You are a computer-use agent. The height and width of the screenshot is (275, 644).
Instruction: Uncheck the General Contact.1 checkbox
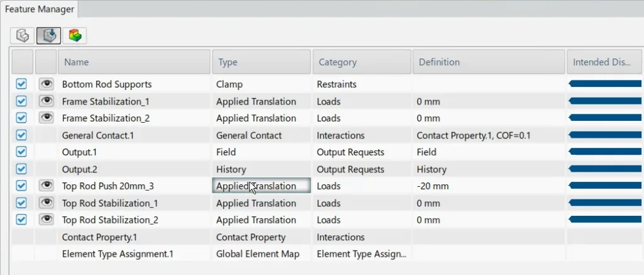pos(21,135)
